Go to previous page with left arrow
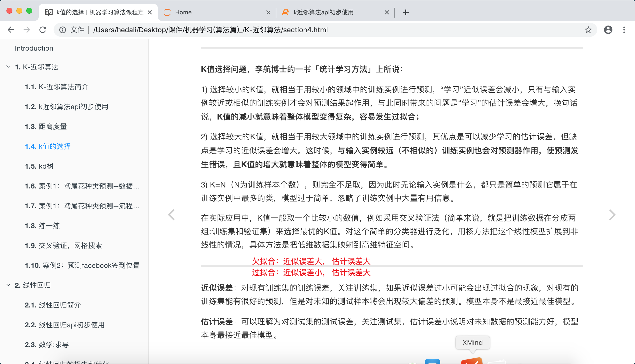The height and width of the screenshot is (364, 635). [x=171, y=215]
